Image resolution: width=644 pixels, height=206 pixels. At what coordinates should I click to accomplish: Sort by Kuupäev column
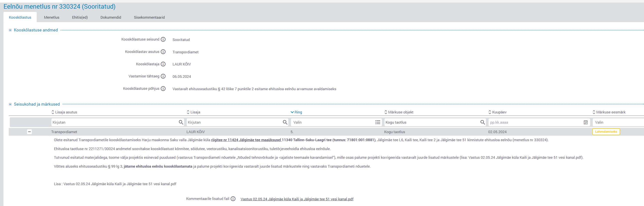497,112
